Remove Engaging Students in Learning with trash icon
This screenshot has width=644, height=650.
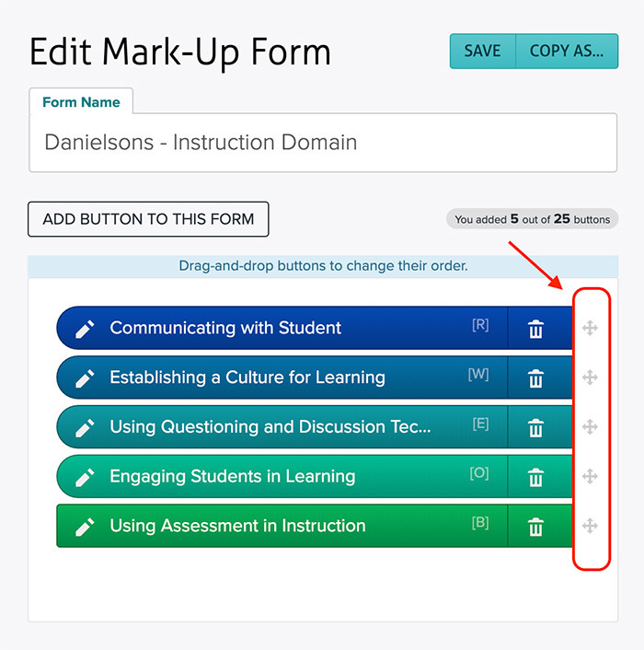coord(535,477)
